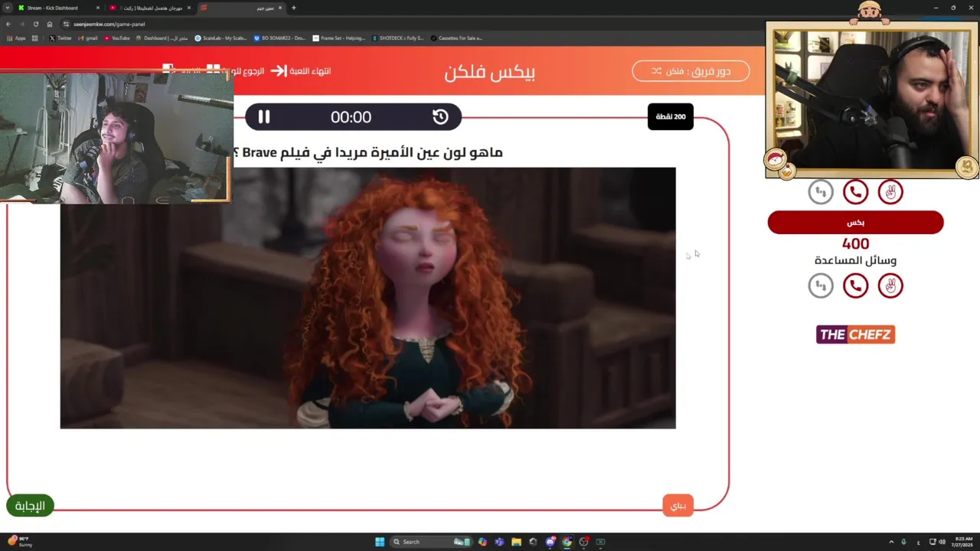Reset the question timer

[x=440, y=117]
